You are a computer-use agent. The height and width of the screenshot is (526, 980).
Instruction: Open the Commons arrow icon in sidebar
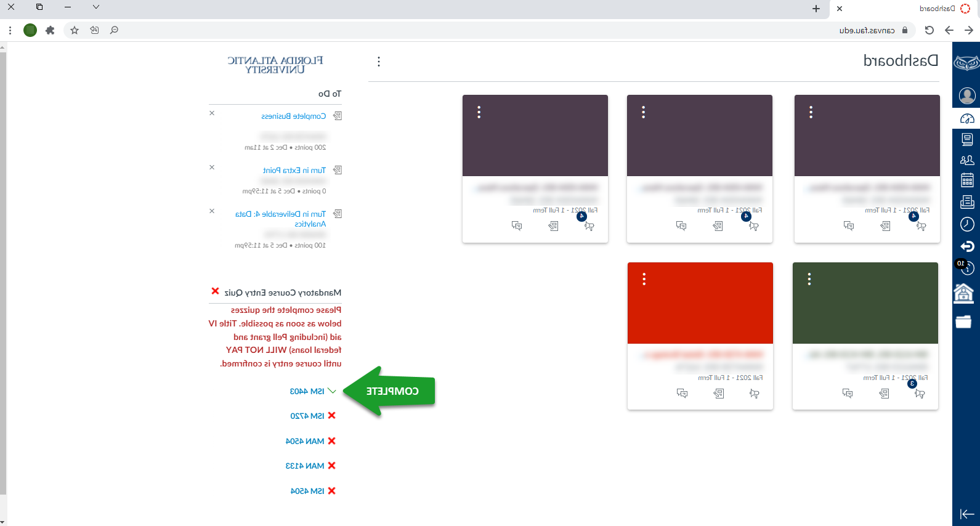pos(967,246)
